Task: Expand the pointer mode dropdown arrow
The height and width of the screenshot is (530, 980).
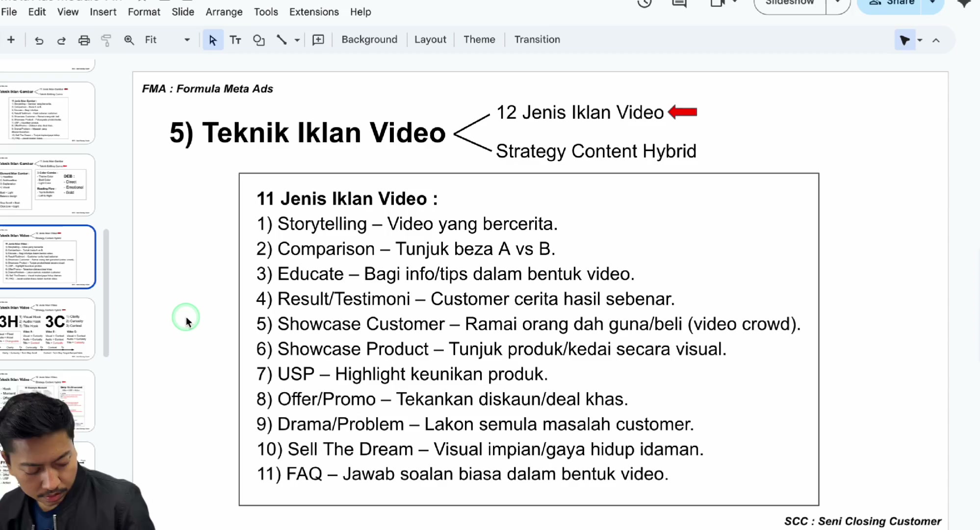Action: pos(920,40)
